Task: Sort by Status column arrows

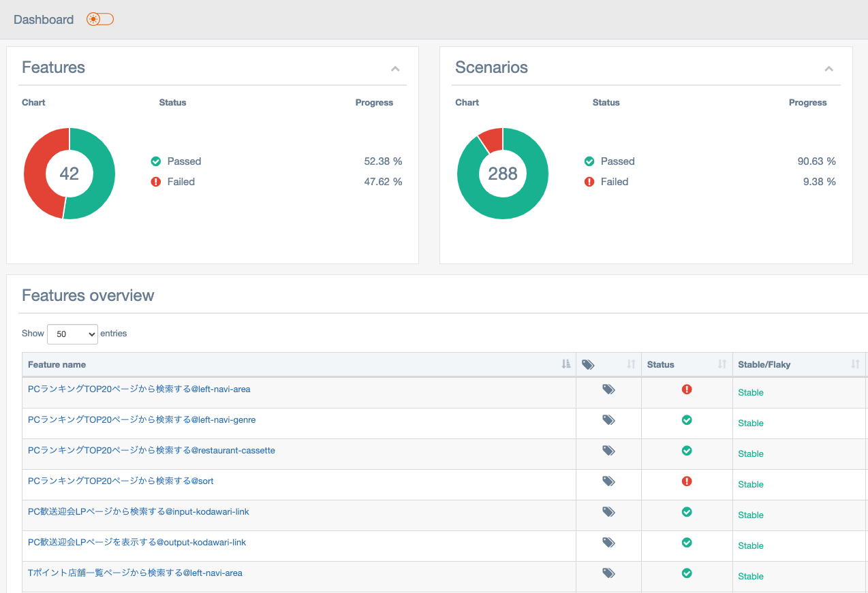Action: [722, 364]
